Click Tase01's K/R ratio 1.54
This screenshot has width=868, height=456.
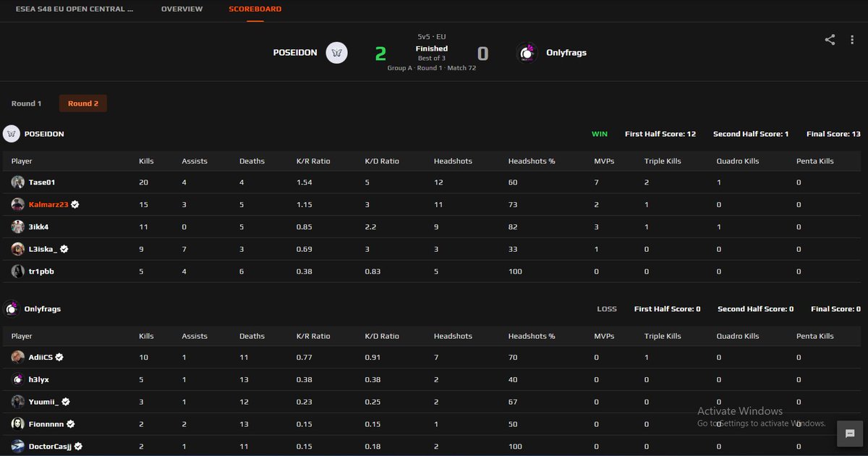coord(305,182)
